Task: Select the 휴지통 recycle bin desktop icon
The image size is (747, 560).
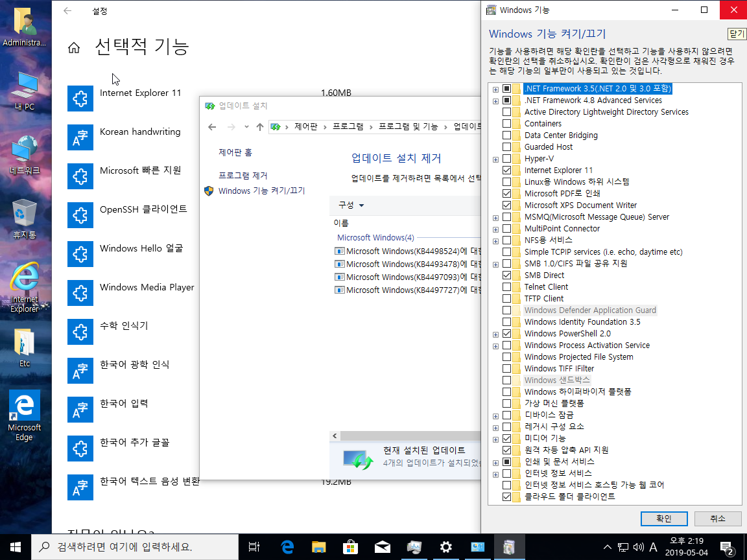Action: point(24,219)
